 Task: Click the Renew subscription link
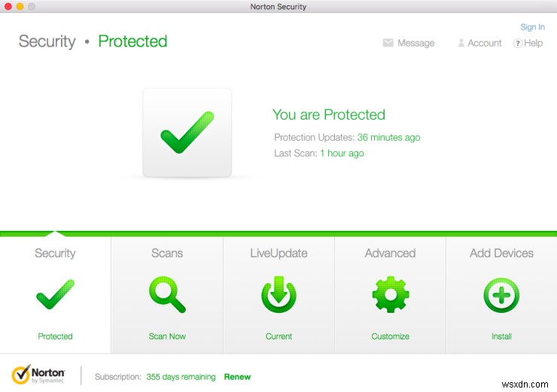(x=237, y=377)
